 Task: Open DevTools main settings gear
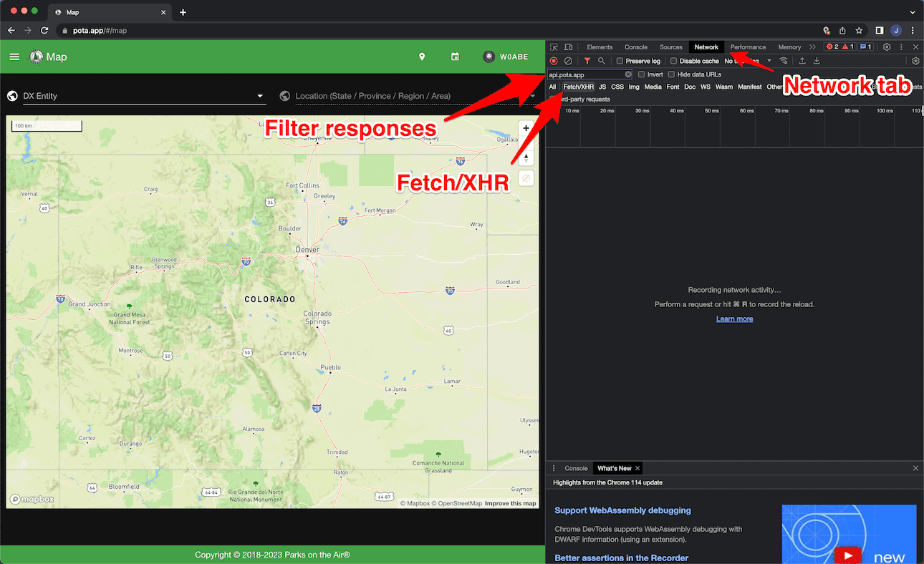(887, 47)
